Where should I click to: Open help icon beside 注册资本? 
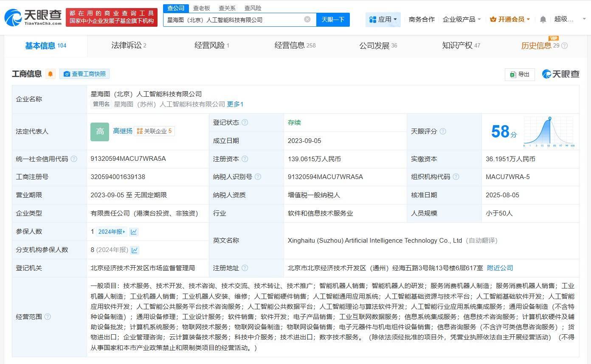pos(245,159)
